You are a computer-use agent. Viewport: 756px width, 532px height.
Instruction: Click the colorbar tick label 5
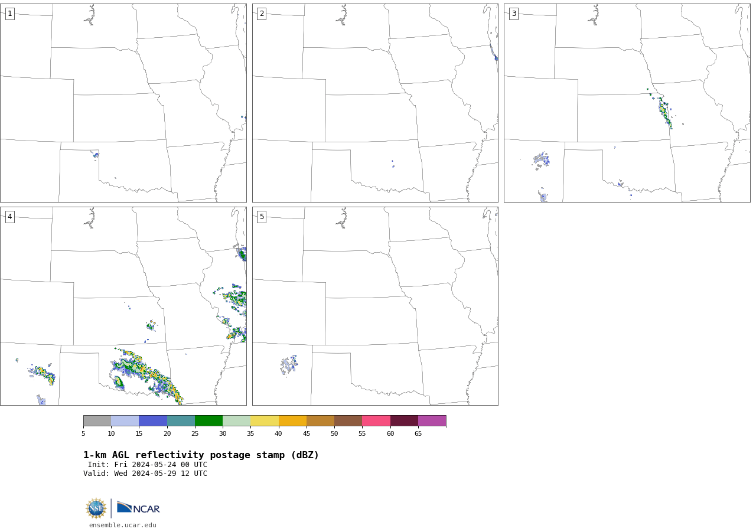click(83, 434)
